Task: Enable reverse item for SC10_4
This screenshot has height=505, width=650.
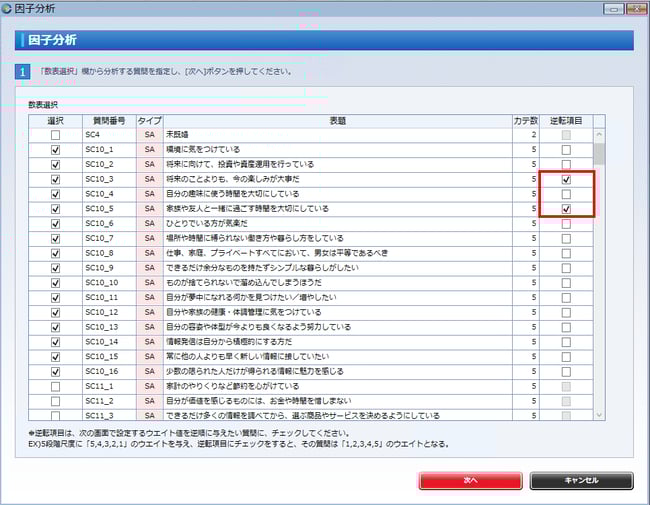Action: [x=566, y=194]
